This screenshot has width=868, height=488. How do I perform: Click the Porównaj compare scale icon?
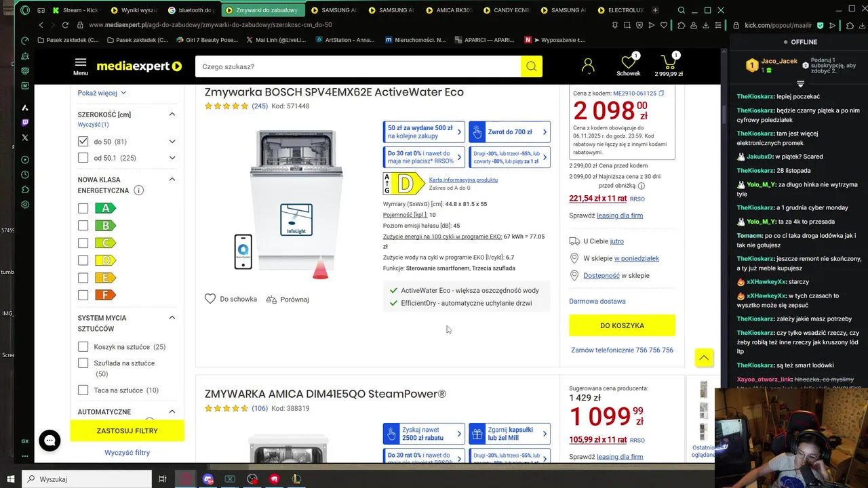tap(271, 299)
